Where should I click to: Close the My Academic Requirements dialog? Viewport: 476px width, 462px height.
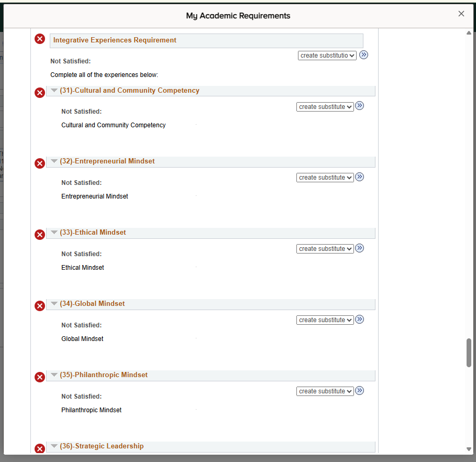(x=461, y=14)
